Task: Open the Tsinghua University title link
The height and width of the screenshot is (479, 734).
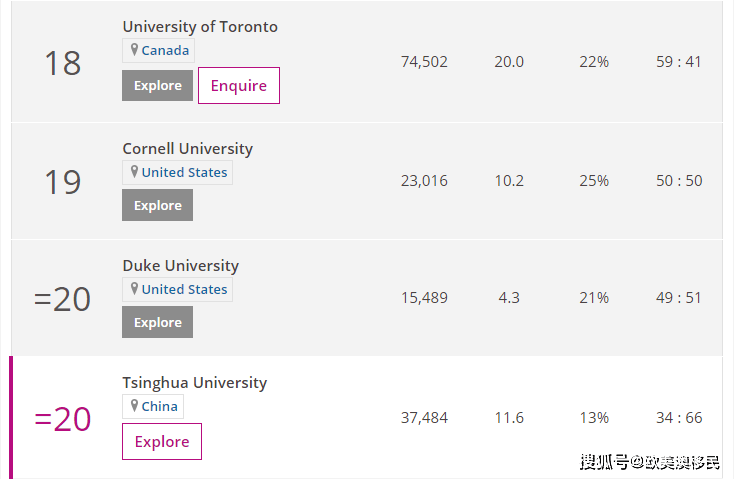Action: (195, 383)
